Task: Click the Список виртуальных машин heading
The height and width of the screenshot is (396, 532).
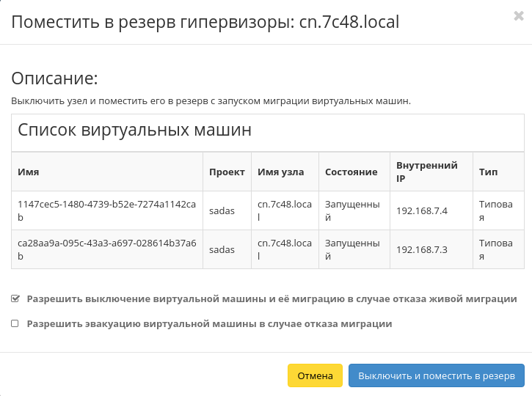Action: click(135, 131)
